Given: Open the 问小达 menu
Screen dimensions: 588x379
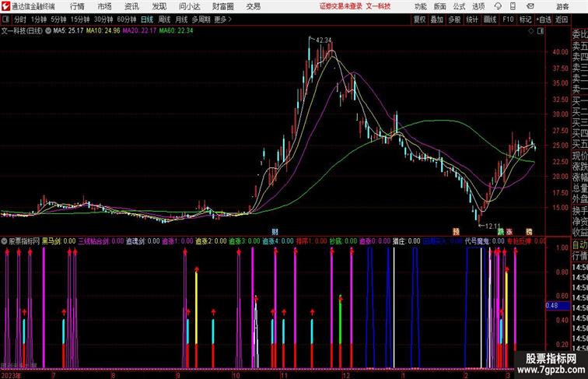Looking at the screenshot, I should 189,6.
